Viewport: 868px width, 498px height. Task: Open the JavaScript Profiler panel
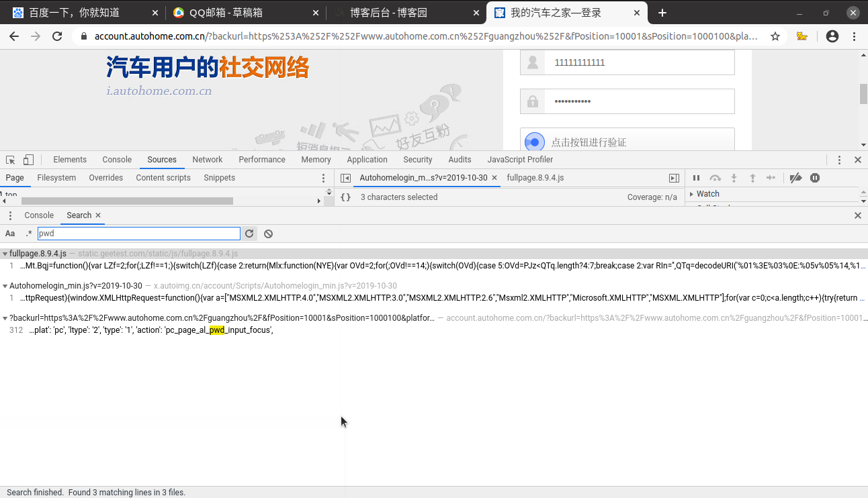(520, 160)
